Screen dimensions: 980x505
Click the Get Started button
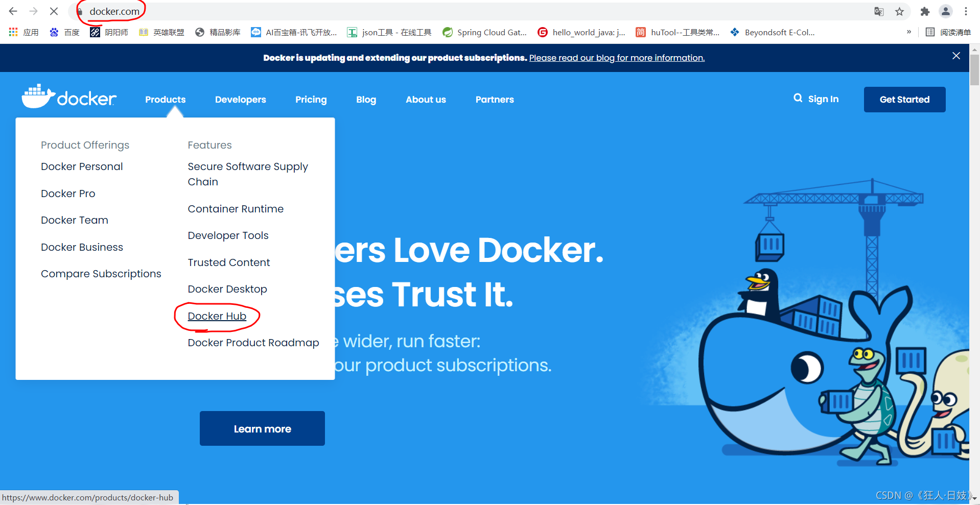[x=904, y=100]
